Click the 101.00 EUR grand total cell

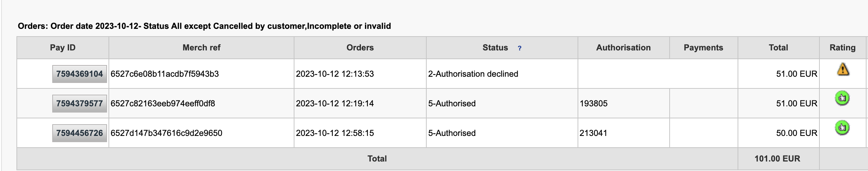778,159
